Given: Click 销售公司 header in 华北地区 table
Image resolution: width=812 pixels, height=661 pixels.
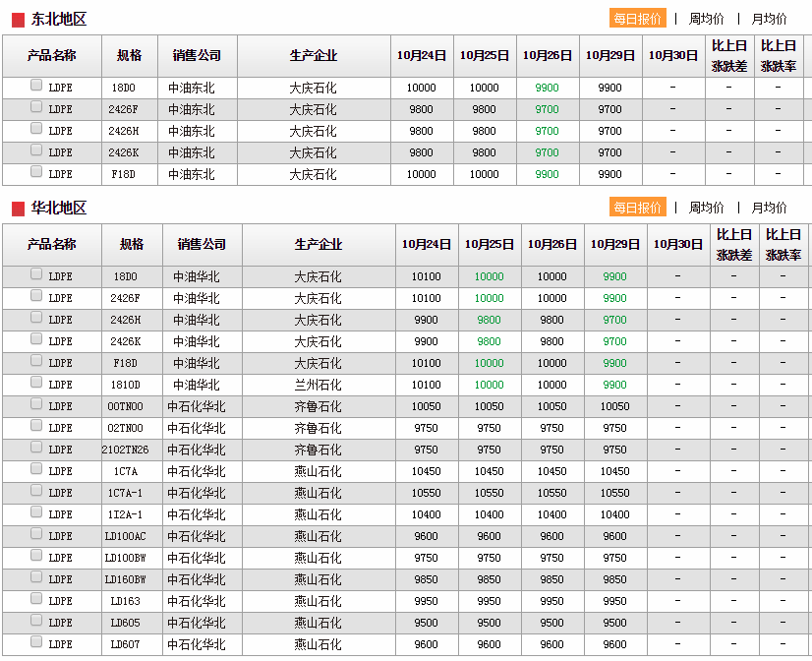Looking at the screenshot, I should coord(202,245).
